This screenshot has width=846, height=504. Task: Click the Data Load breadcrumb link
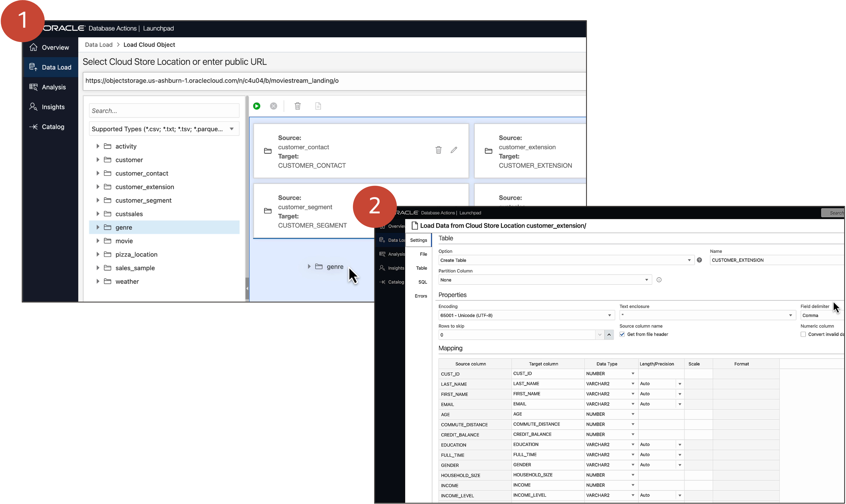click(99, 44)
